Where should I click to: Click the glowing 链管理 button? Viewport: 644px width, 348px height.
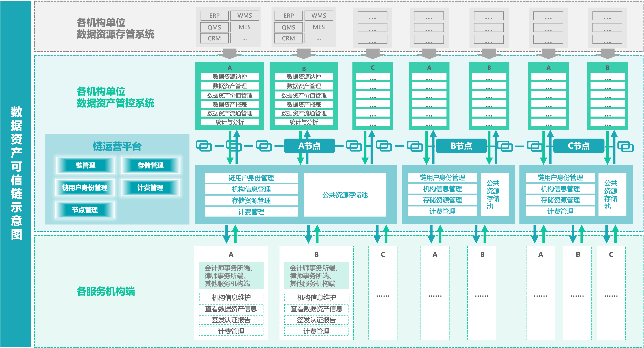click(x=85, y=165)
